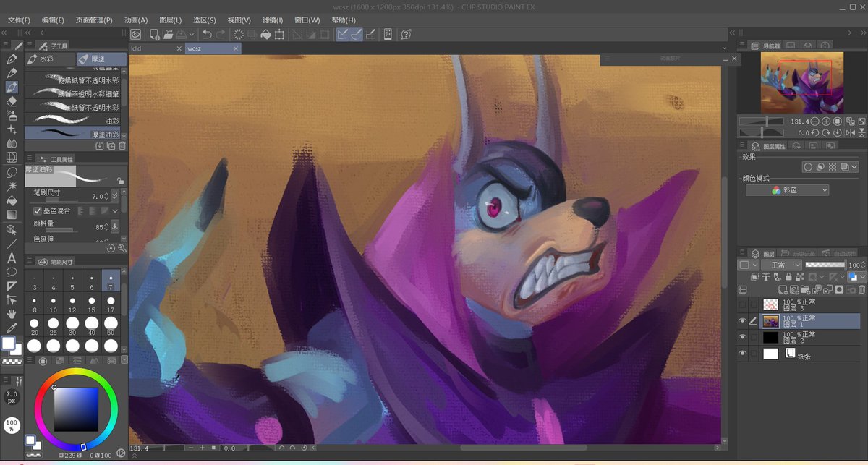Toggle snap to grid in toolbar

(370, 34)
